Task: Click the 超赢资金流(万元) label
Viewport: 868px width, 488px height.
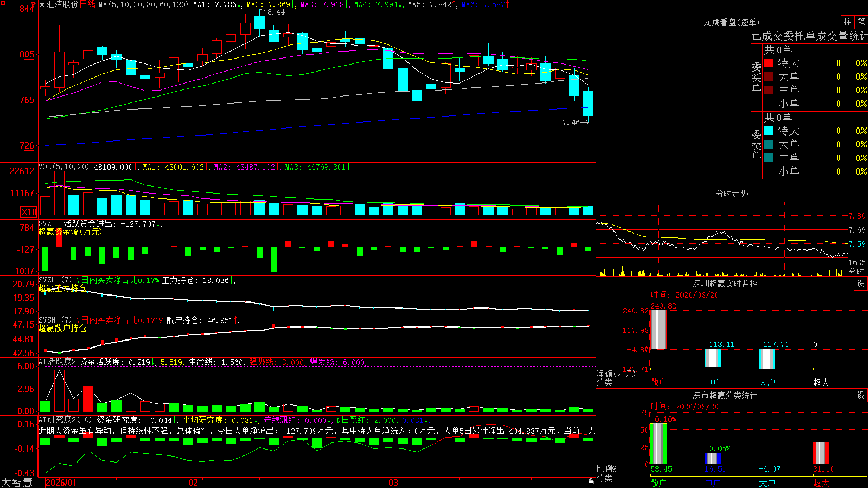Action: pos(70,232)
